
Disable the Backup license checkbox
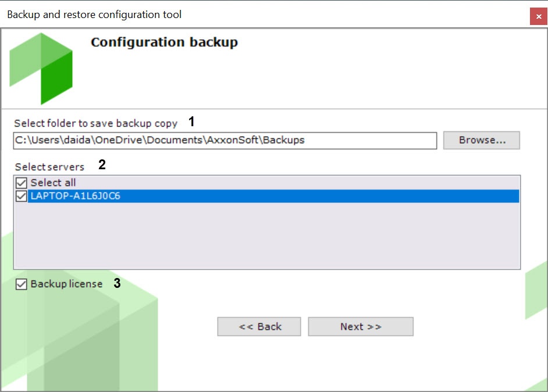point(22,284)
